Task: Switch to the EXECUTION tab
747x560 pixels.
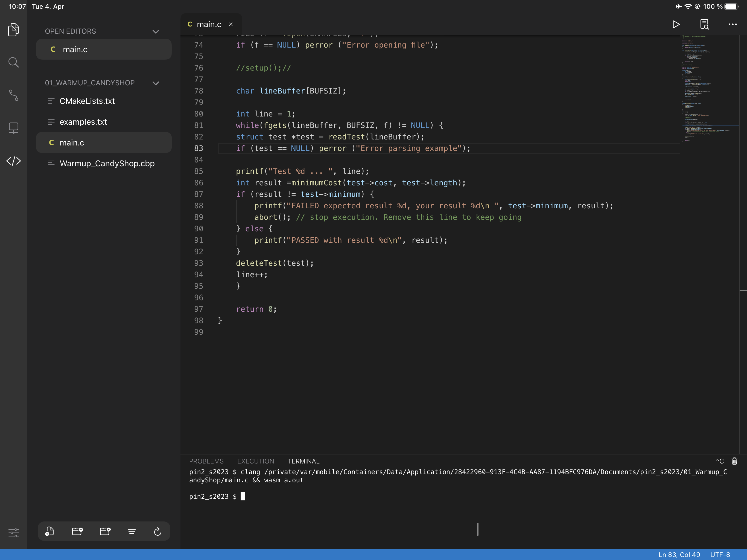Action: click(x=255, y=461)
